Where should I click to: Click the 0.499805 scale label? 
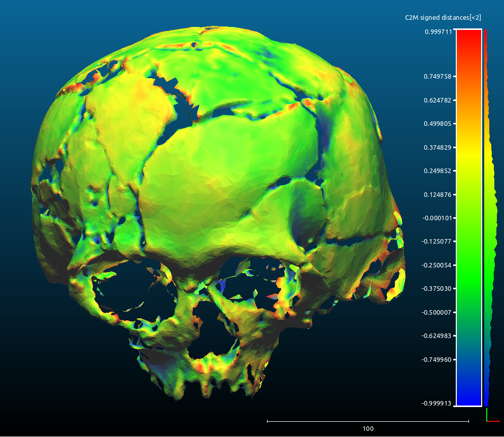point(438,124)
